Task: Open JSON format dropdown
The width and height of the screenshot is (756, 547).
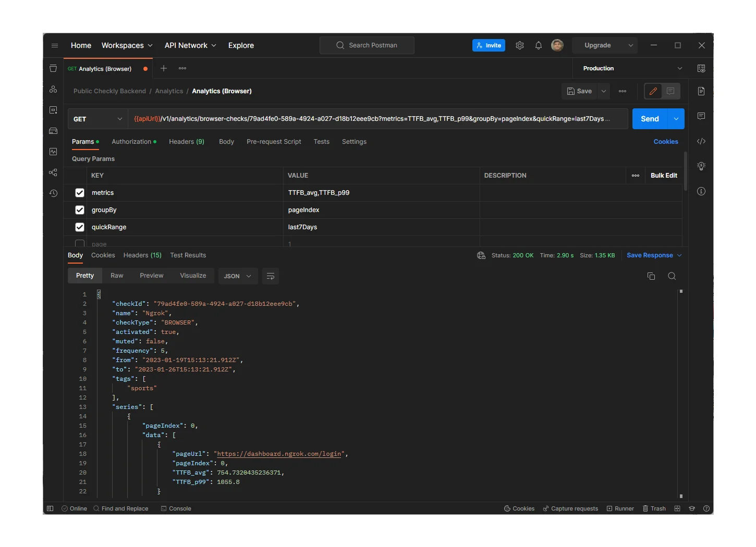Action: pyautogui.click(x=237, y=276)
